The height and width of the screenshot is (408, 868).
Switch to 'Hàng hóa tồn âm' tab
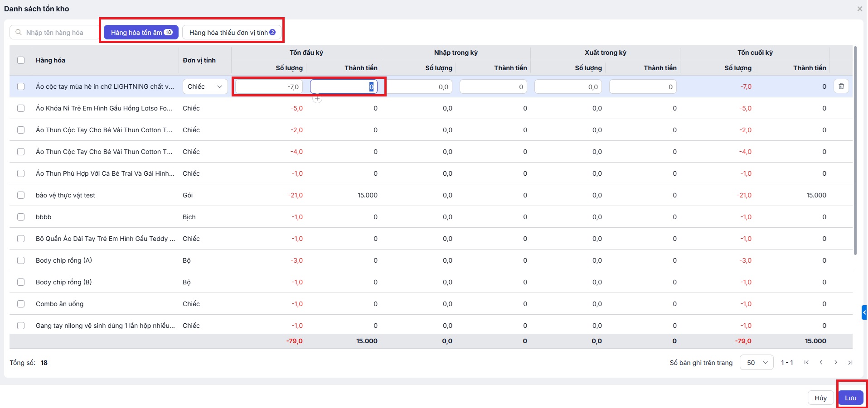[141, 33]
